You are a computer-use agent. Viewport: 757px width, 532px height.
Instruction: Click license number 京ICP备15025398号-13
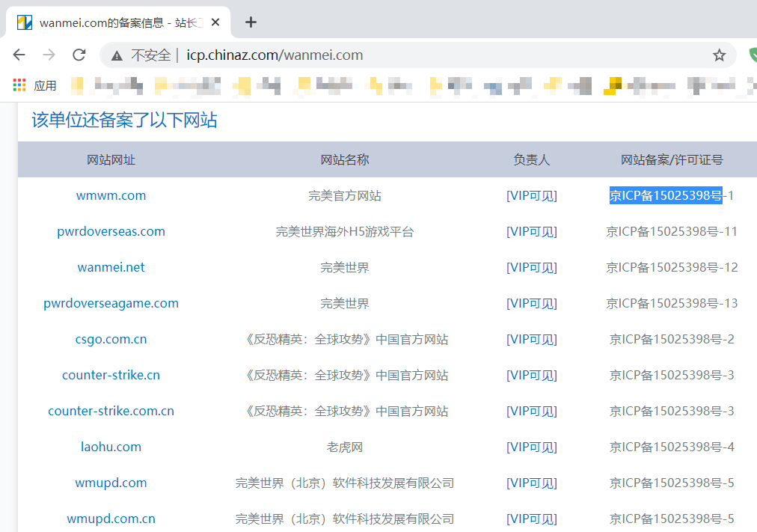click(x=672, y=304)
